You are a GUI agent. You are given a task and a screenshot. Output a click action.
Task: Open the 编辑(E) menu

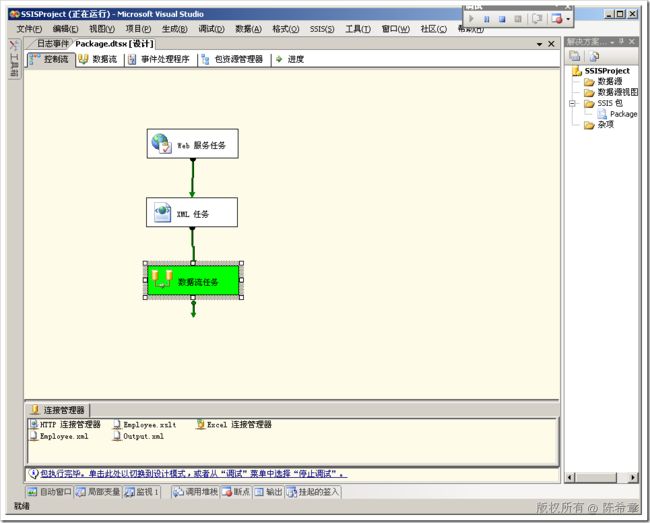[x=65, y=29]
